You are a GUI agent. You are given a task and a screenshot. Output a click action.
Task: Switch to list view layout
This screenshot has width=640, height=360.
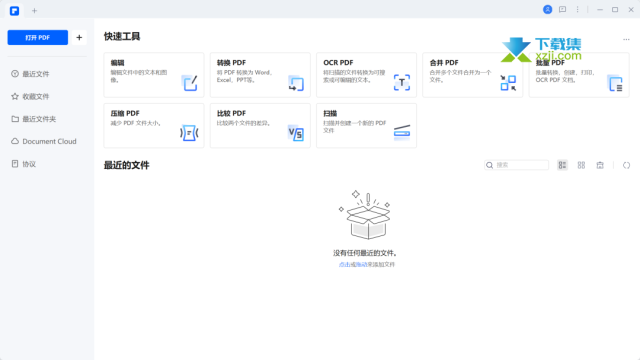point(562,165)
